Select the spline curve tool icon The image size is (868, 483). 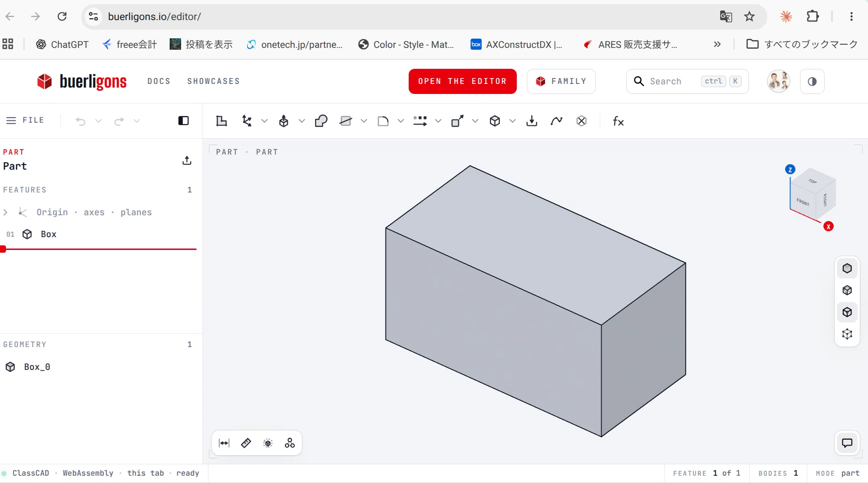[556, 121]
